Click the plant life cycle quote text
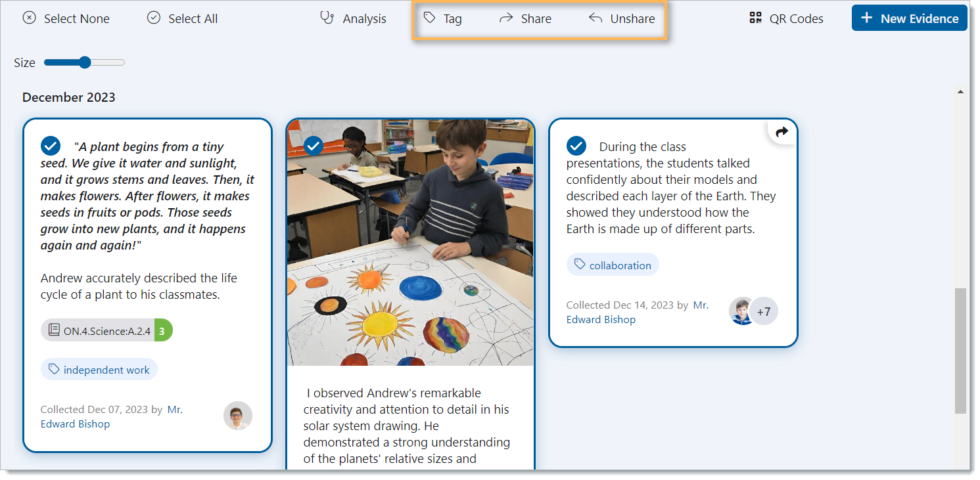 point(147,196)
